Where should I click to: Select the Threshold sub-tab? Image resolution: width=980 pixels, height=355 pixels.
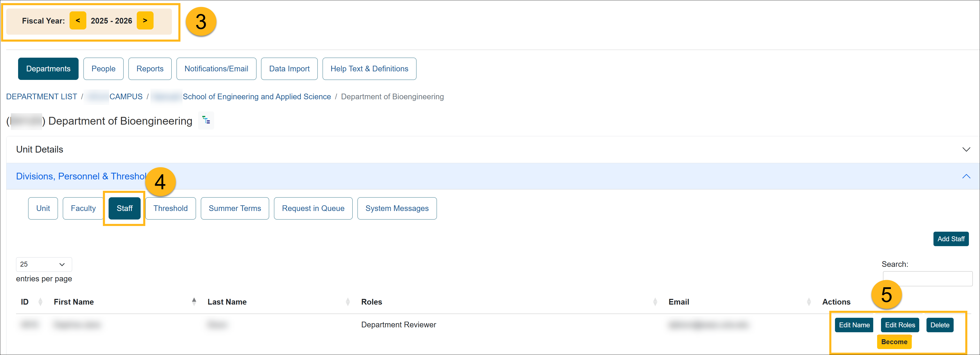coord(170,208)
